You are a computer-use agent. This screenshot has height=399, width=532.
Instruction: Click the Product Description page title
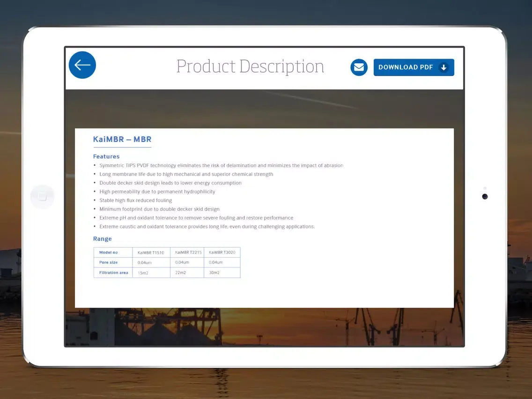[x=250, y=66]
